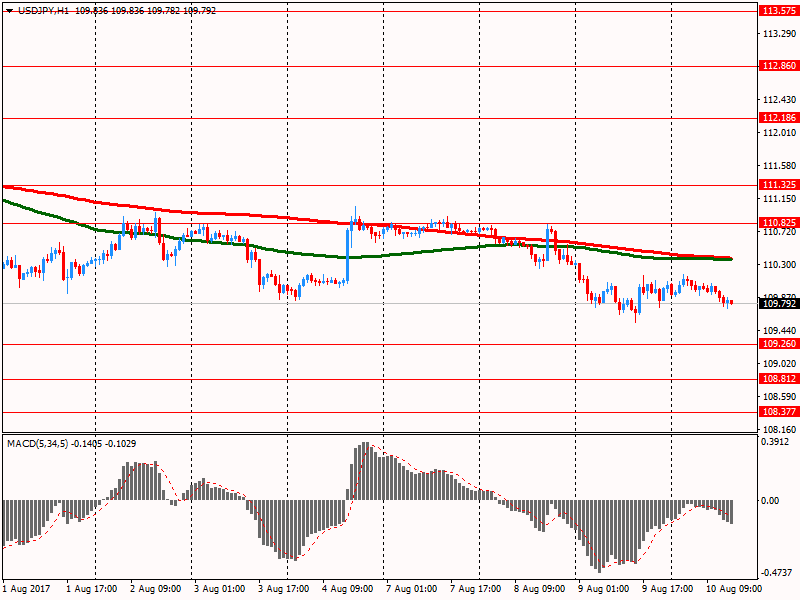The height and width of the screenshot is (600, 800).
Task: Click the 3 Aug 17:00 time axis label
Action: (284, 589)
